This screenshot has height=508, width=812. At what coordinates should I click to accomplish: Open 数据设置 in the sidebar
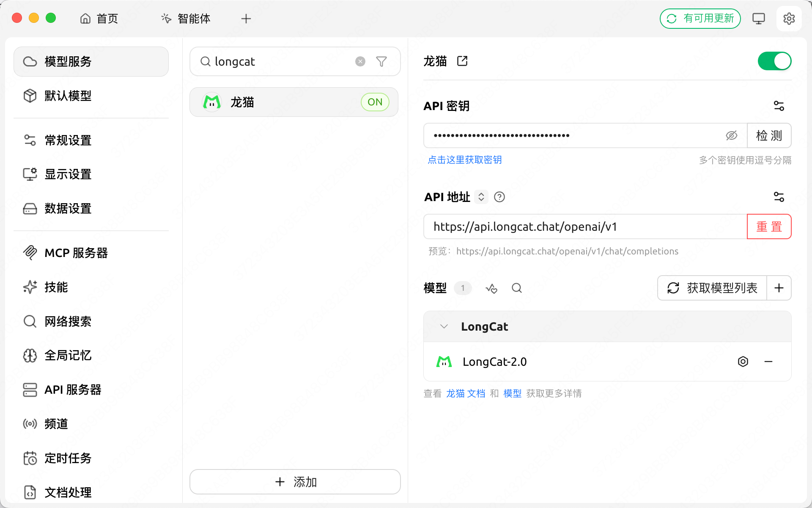tap(91, 208)
